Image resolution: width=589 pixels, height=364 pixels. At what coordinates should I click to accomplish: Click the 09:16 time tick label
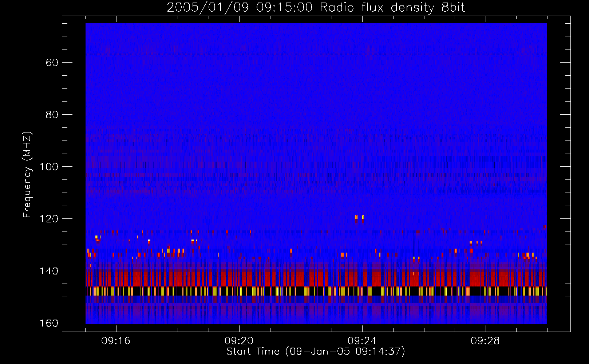pyautogui.click(x=116, y=341)
